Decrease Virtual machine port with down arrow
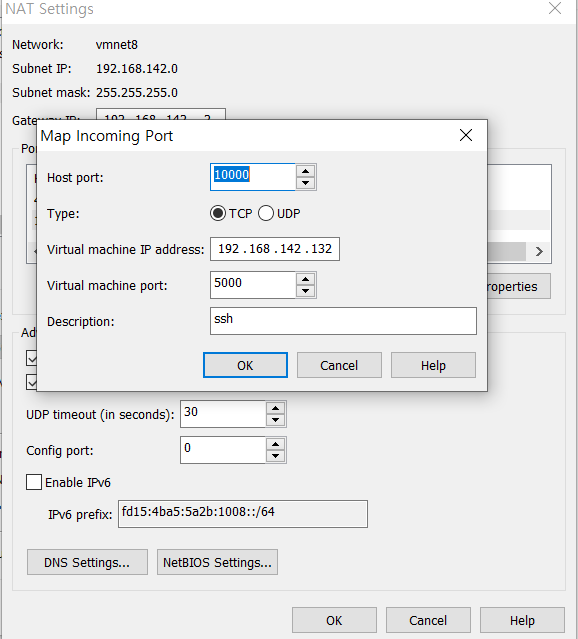Viewport: 578px width, 639px height. (x=306, y=291)
